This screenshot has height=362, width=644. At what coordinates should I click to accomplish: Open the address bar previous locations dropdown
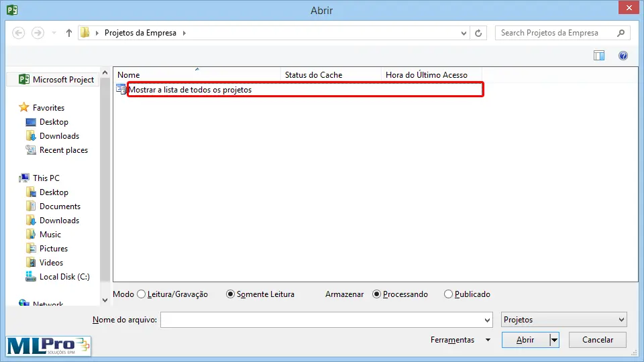[x=464, y=34]
